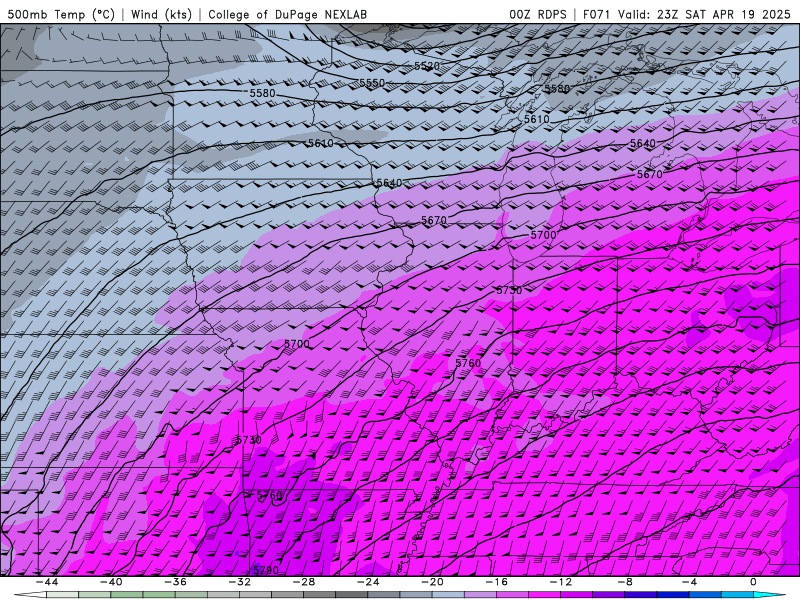This screenshot has height=600, width=800.
Task: Click the -4 value on the color scale
Action: pos(689,582)
